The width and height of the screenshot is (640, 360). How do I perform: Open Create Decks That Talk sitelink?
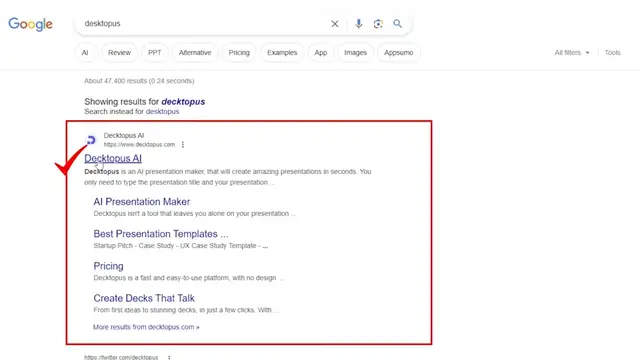click(x=144, y=298)
